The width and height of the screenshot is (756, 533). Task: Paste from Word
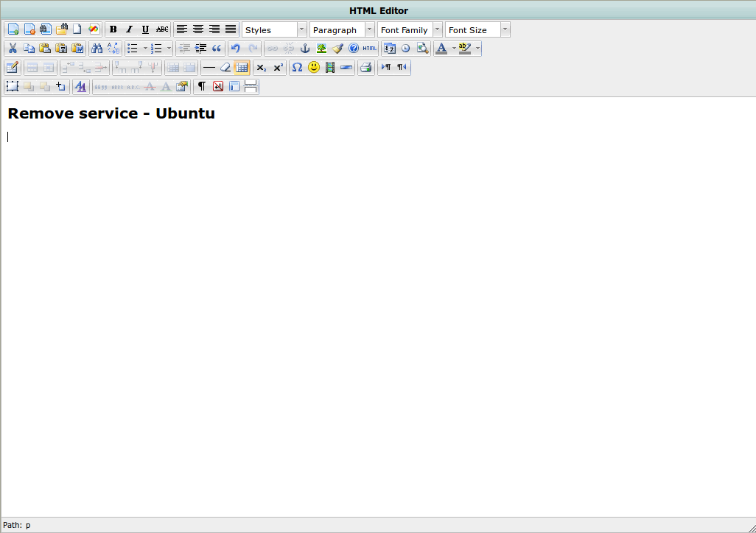(x=77, y=48)
